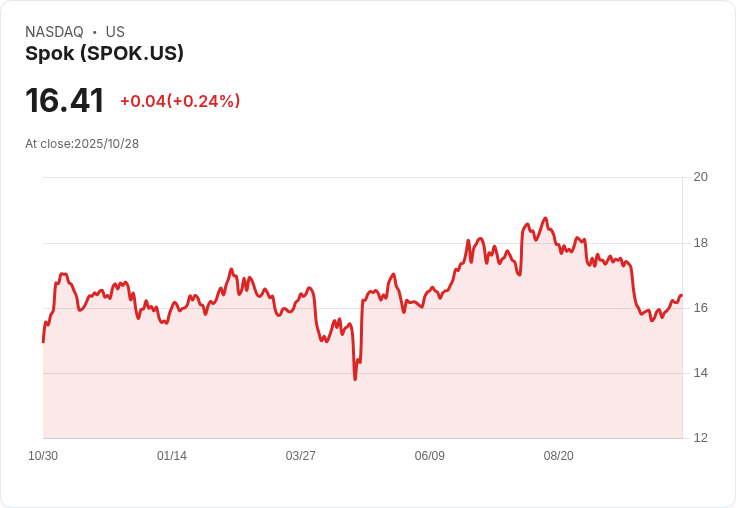Click the 16.41 current price

64,101
